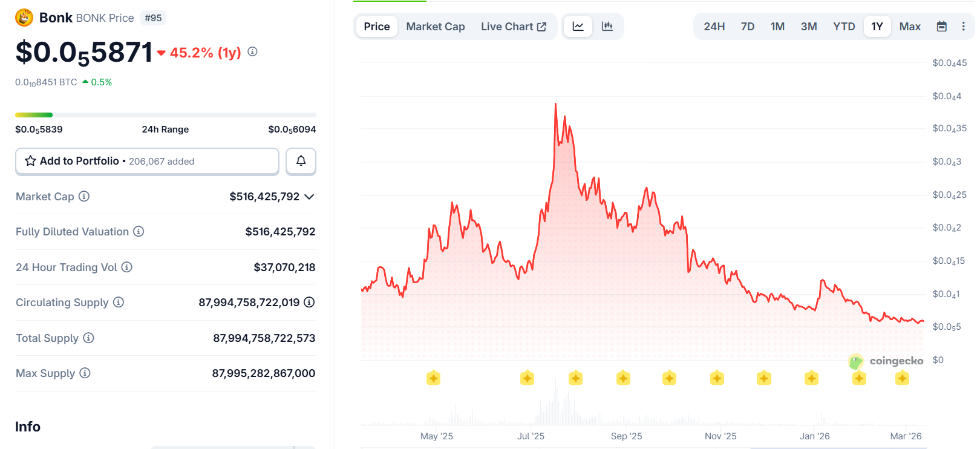Click Add to Portfolio button

[147, 161]
